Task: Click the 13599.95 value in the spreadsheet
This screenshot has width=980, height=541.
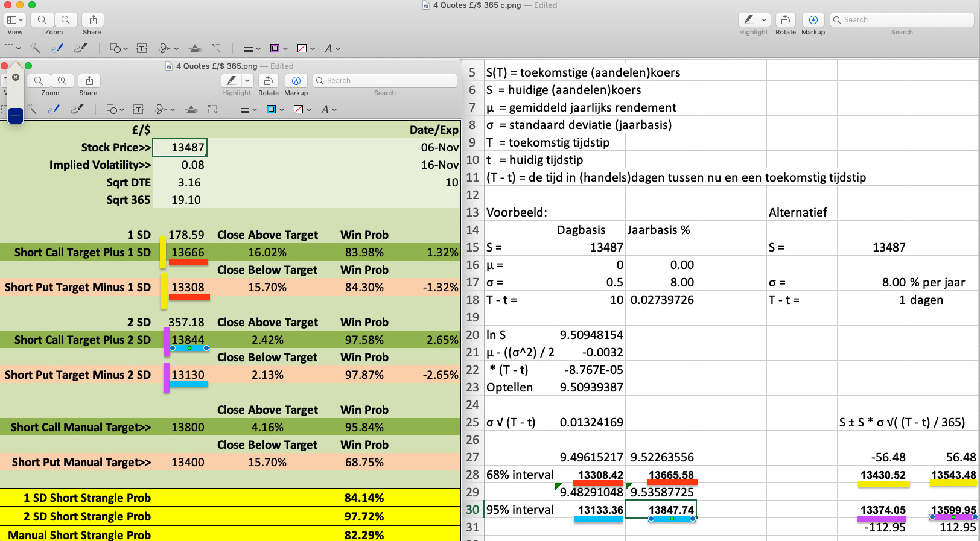Action: point(953,510)
